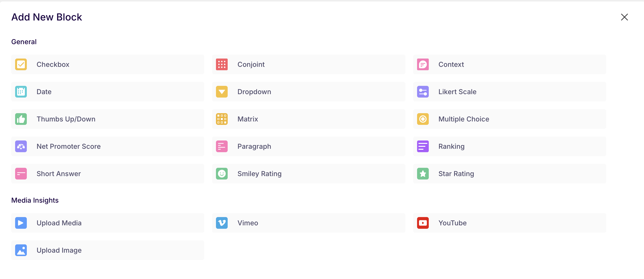Add a Vimeo media block
This screenshot has width=644, height=279.
click(x=309, y=223)
